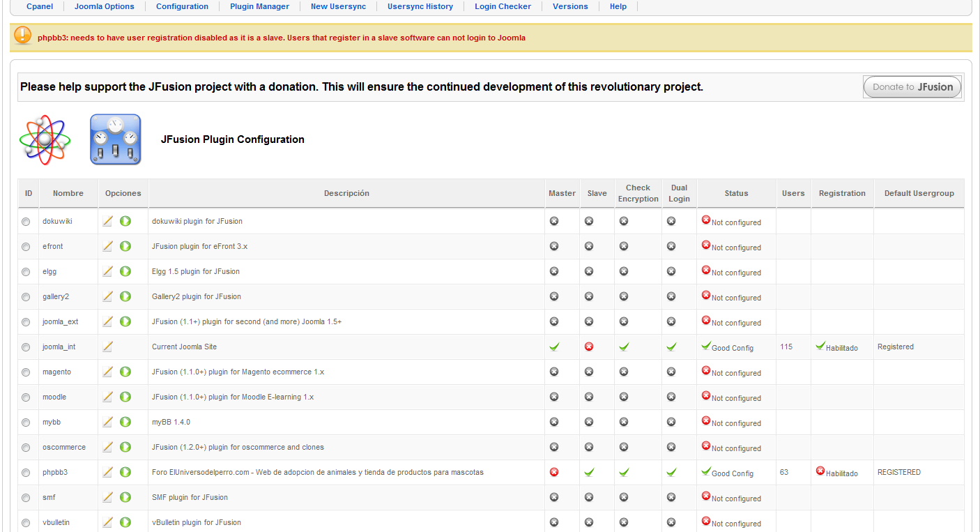Choose the gallery2 radio button
This screenshot has width=980, height=532.
26,297
